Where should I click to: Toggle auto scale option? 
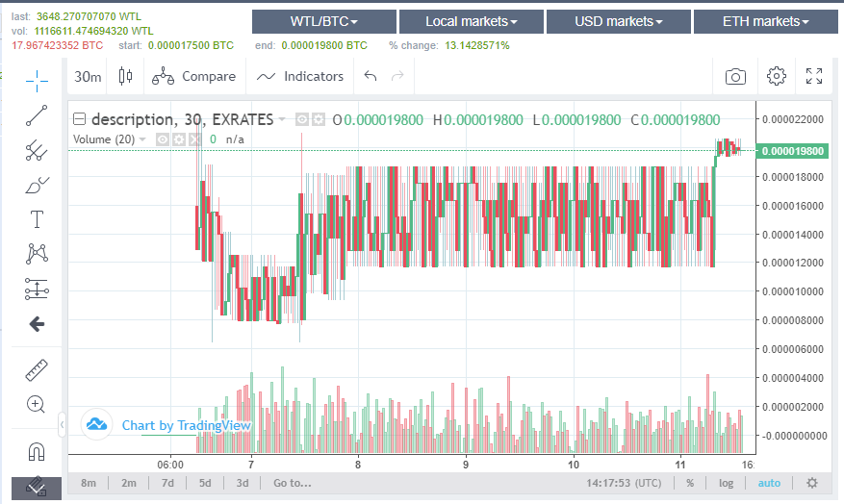(x=769, y=483)
